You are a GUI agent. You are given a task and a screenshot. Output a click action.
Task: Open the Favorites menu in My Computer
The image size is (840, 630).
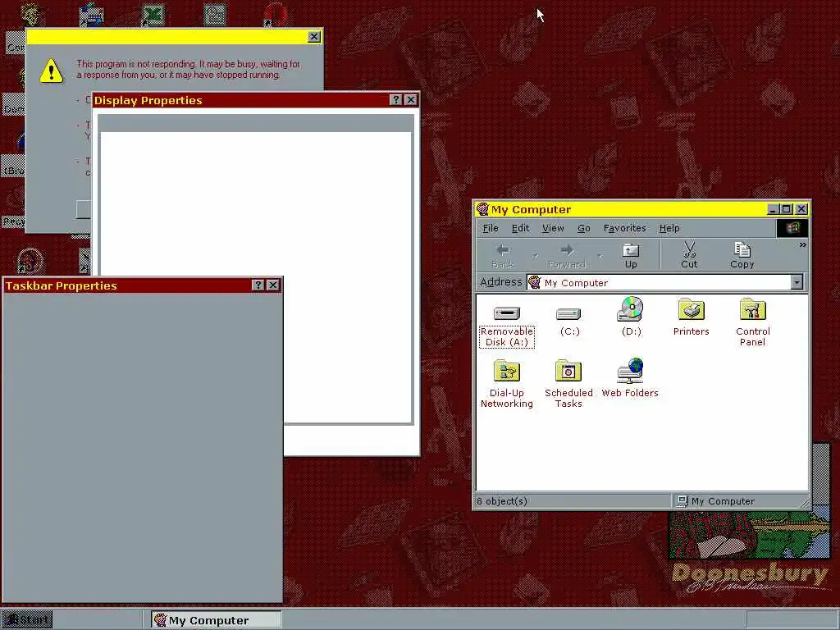(624, 228)
